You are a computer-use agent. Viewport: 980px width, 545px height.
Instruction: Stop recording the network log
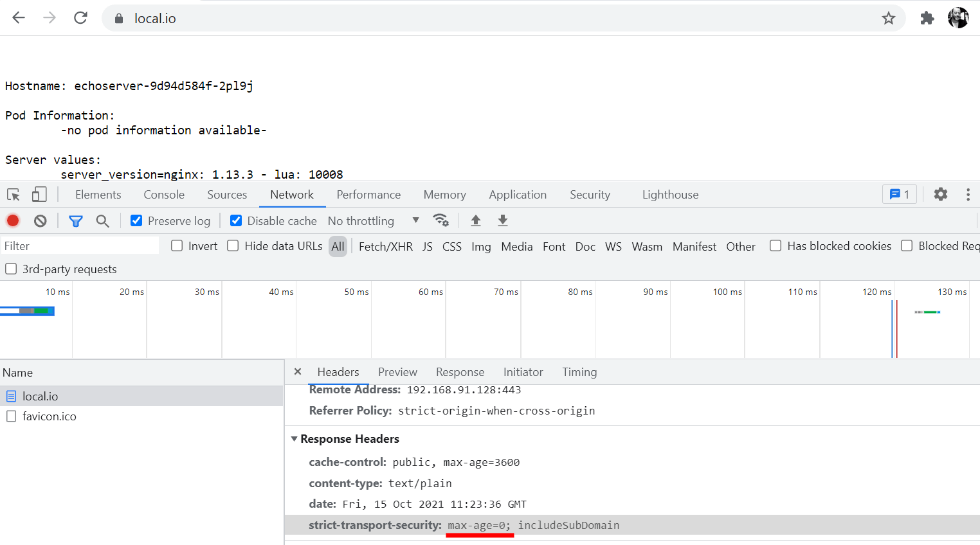tap(13, 220)
